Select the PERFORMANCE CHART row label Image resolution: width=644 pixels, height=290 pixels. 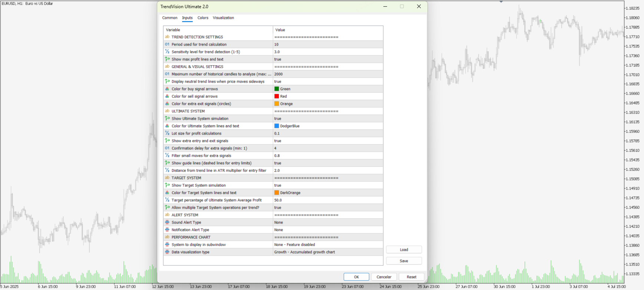pyautogui.click(x=191, y=237)
